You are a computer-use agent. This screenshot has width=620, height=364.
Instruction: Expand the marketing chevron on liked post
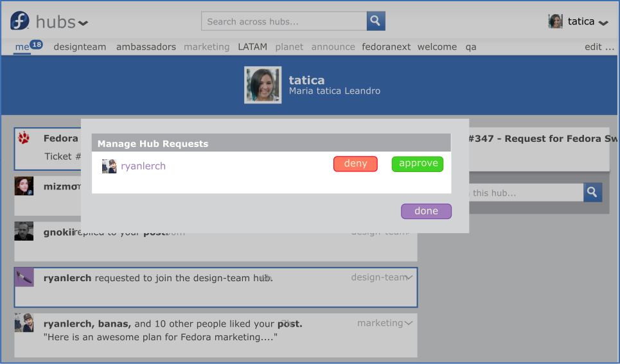coord(409,324)
